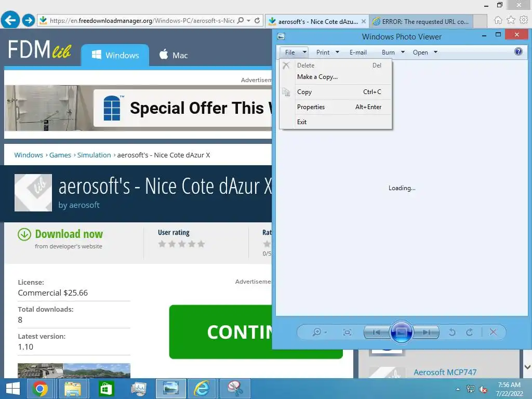Click the address bar search magnifier icon
This screenshot has height=399, width=532.
[240, 20]
